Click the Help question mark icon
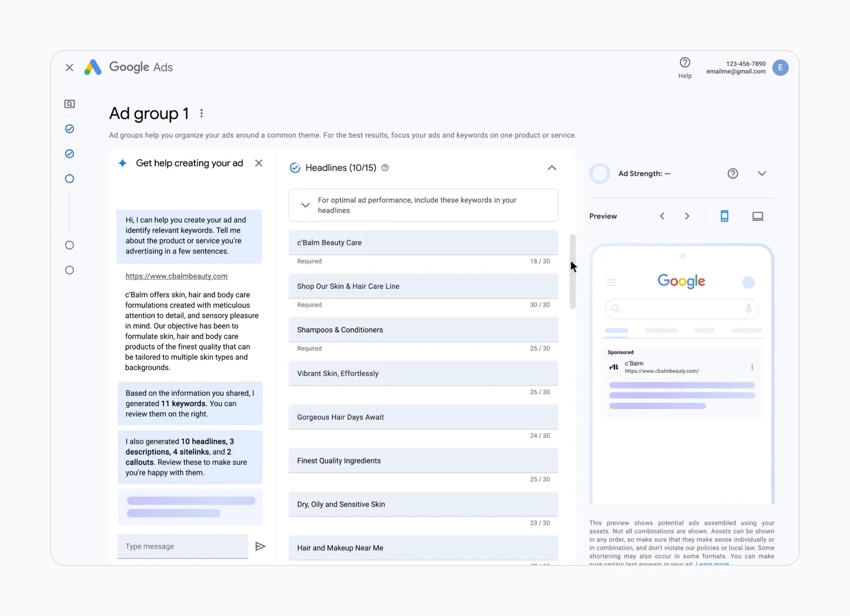 685,63
